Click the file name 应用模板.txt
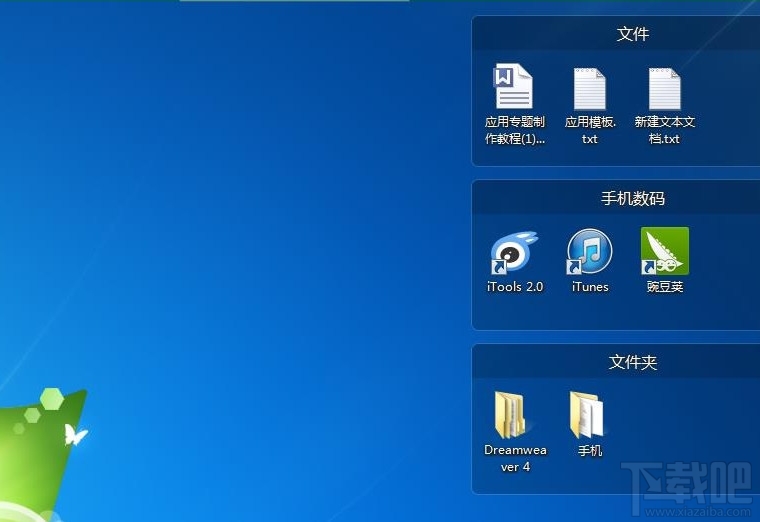 tap(590, 130)
